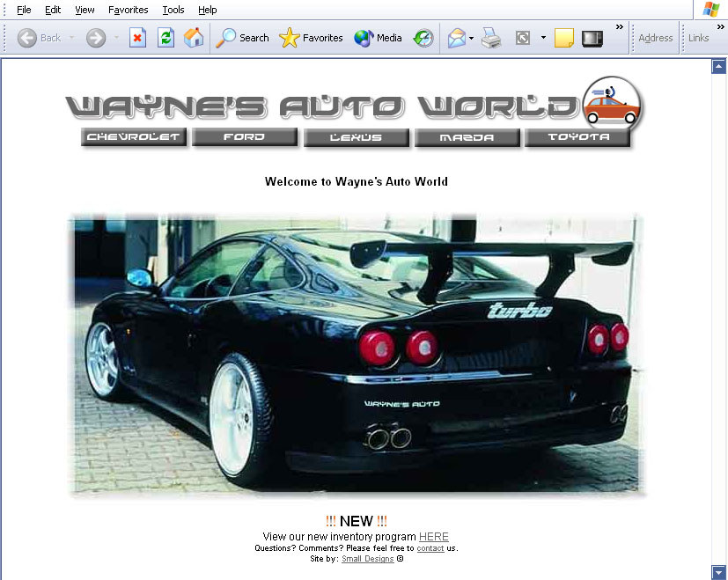Show the Favorites pane
The height and width of the screenshot is (580, 728).
pyautogui.click(x=312, y=38)
